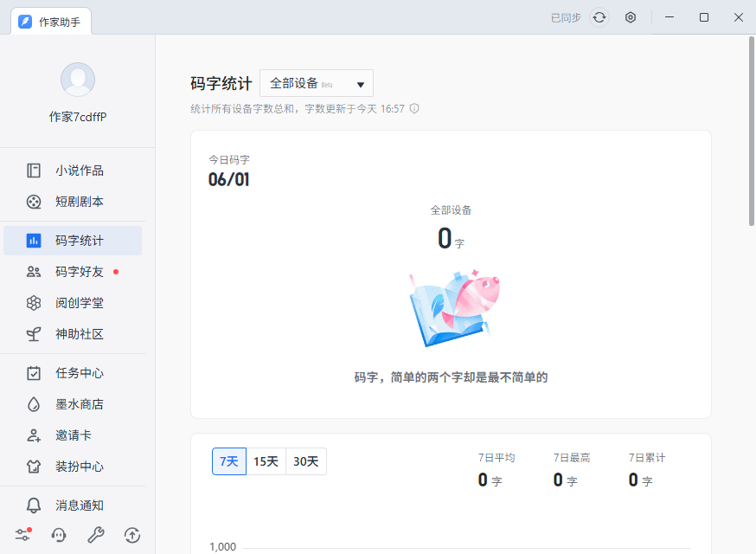Click the 消息通知 label
The width and height of the screenshot is (756, 554).
pyautogui.click(x=80, y=506)
